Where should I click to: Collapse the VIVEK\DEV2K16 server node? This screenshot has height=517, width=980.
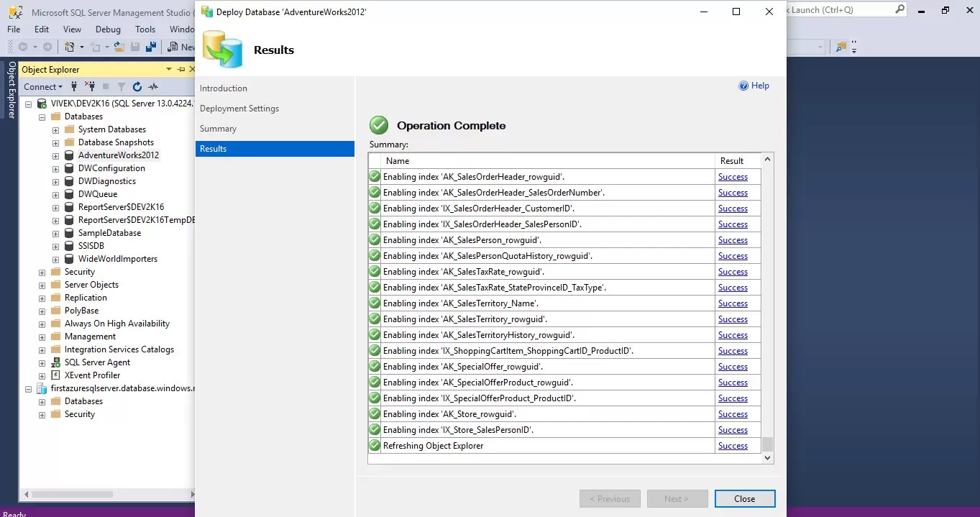[x=28, y=104]
